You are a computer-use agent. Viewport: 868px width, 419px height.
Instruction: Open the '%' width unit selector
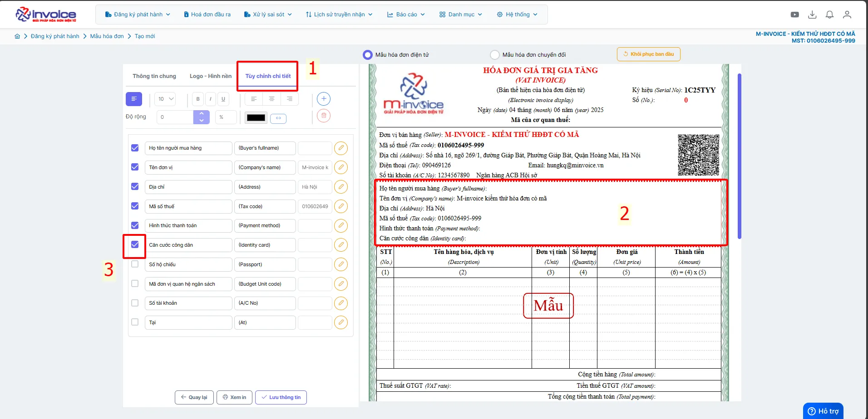(x=226, y=117)
